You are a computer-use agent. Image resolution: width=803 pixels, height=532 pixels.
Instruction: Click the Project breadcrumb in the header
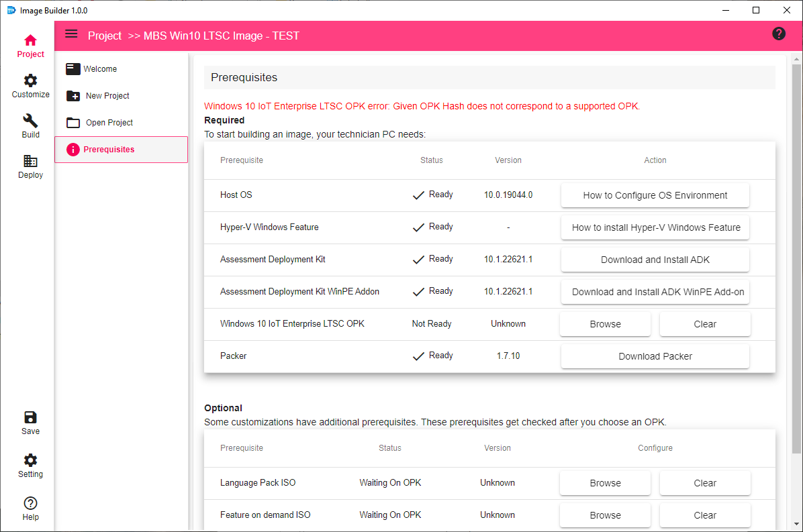point(105,36)
